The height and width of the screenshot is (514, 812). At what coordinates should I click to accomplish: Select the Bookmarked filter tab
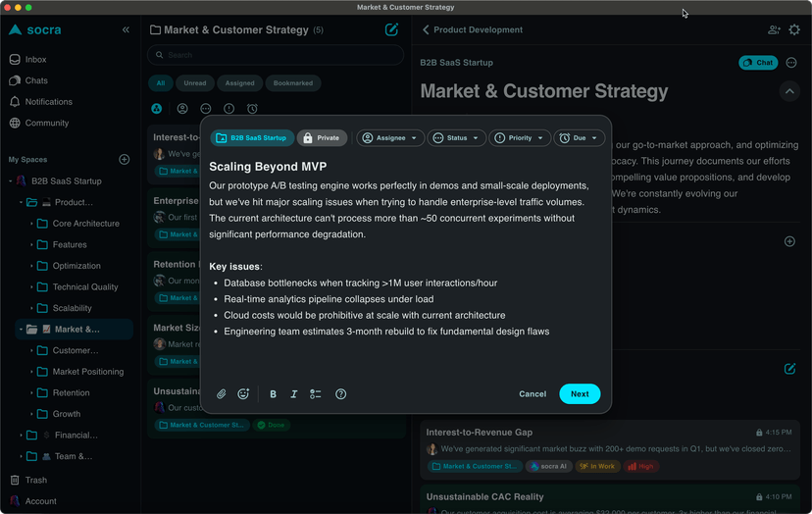coord(293,83)
